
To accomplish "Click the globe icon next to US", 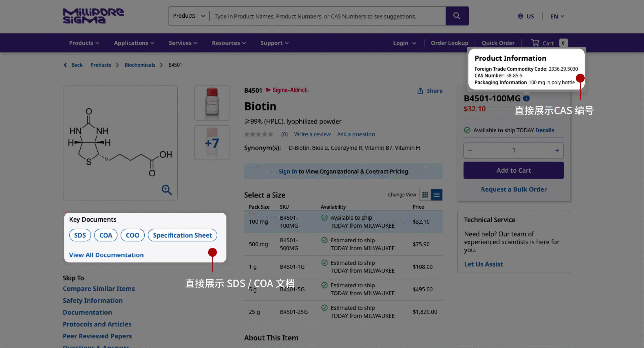I will click(x=520, y=16).
